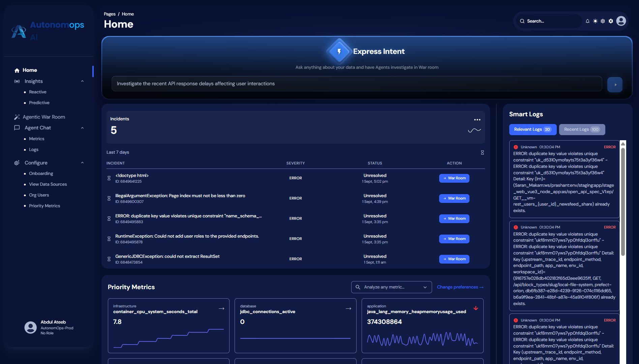Click the Home house icon in sidebar
Screen dimensions: 639x364
[17, 70]
